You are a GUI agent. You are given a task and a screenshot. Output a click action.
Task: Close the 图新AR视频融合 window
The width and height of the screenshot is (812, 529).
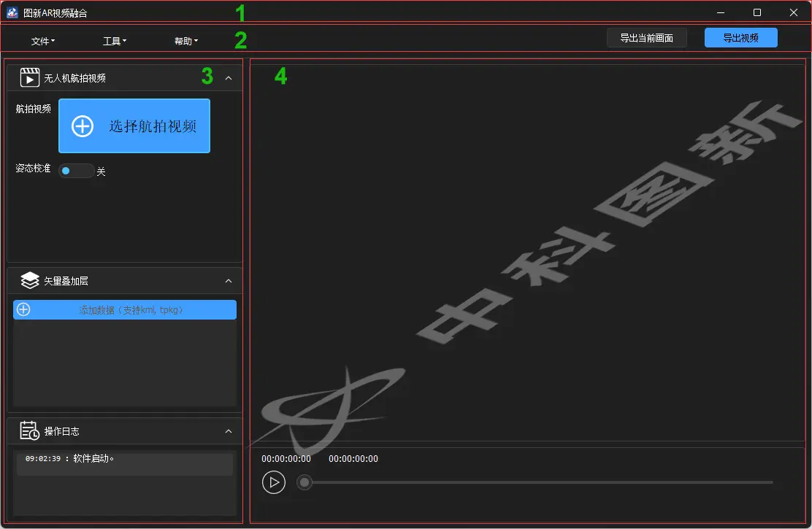tap(793, 12)
